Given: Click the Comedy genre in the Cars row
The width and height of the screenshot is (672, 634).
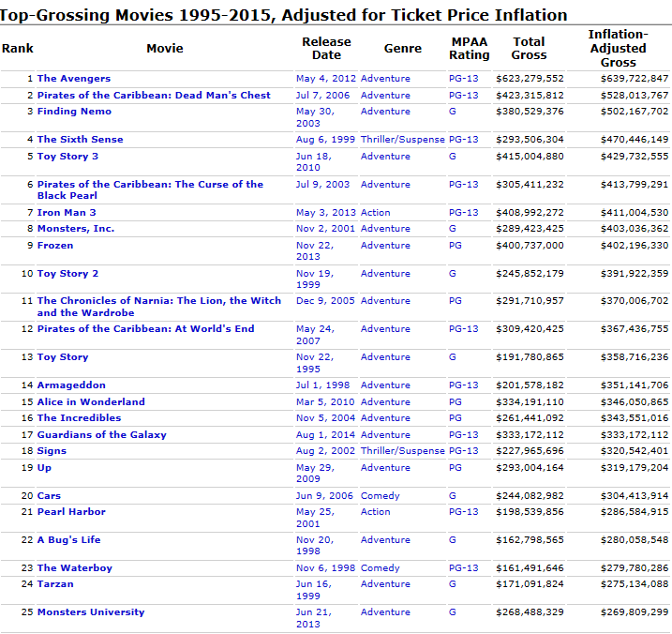Looking at the screenshot, I should [381, 496].
